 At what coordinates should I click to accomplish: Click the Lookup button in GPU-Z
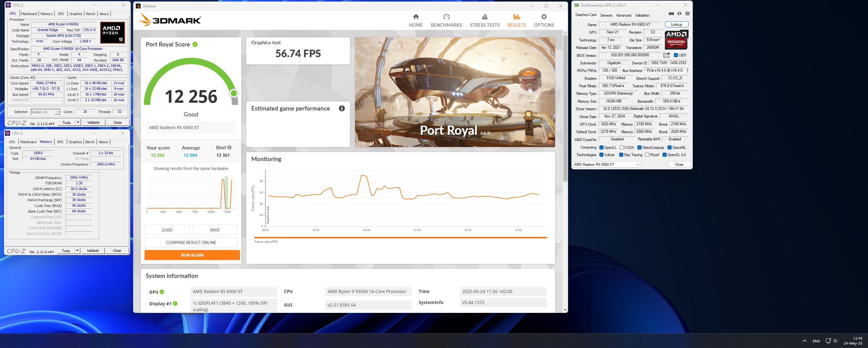pos(676,24)
